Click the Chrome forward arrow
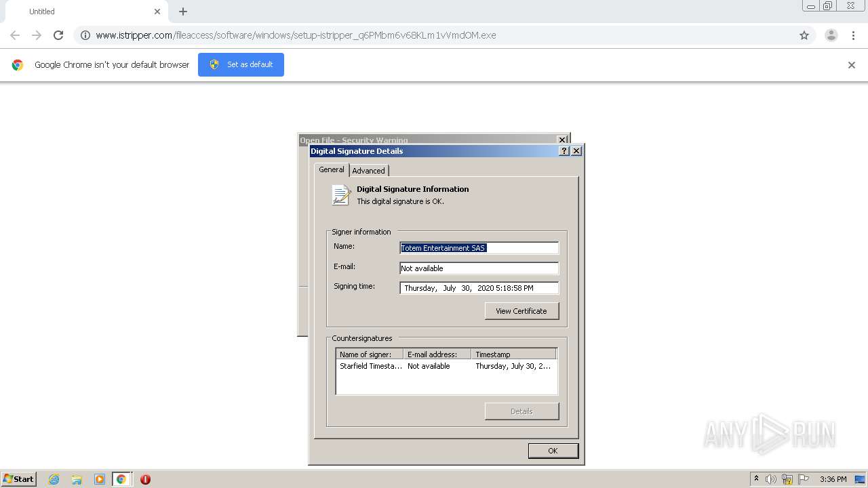Viewport: 868px width, 488px height. point(37,35)
